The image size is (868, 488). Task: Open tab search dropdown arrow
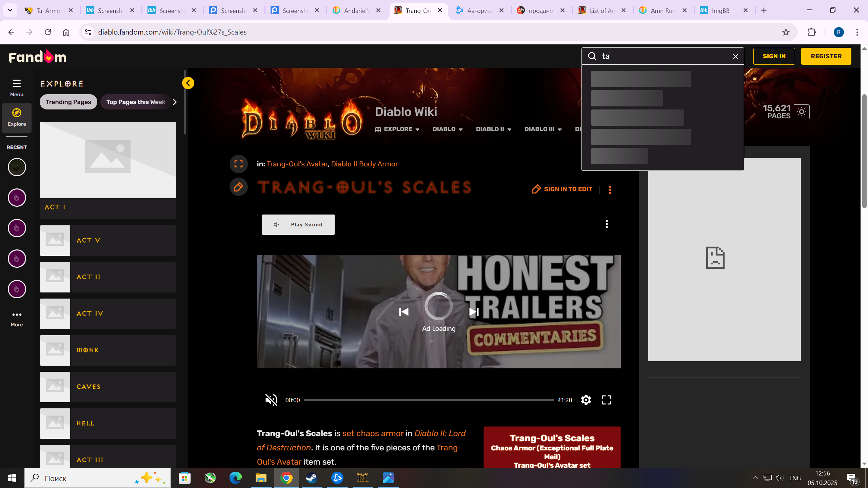[10, 11]
